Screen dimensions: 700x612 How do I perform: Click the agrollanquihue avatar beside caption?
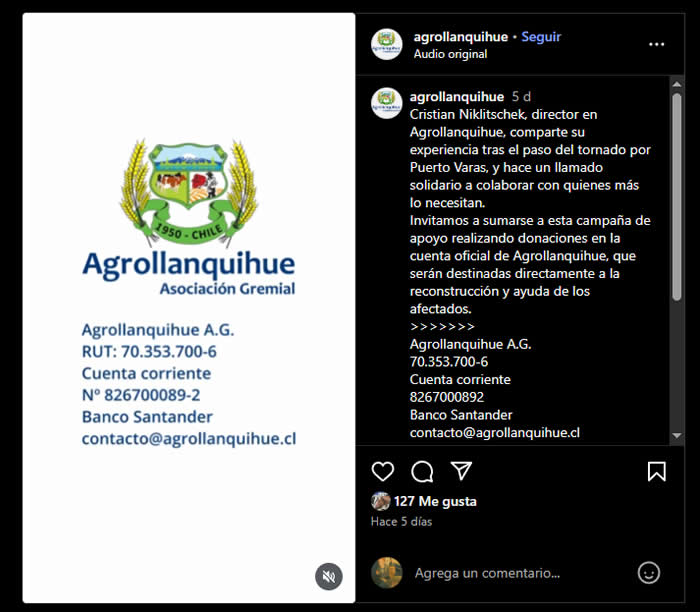(387, 103)
